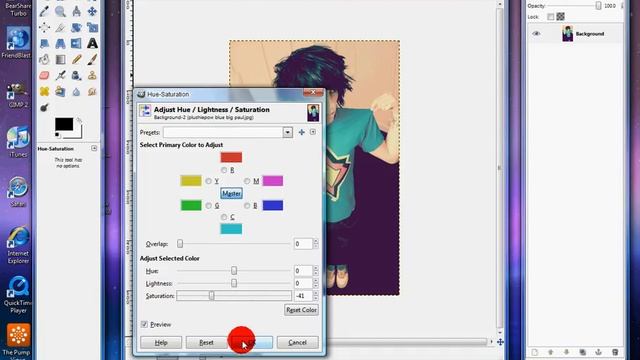The image size is (640, 360).
Task: Open the Hue-Saturation tool options panel menu
Action: (x=94, y=149)
